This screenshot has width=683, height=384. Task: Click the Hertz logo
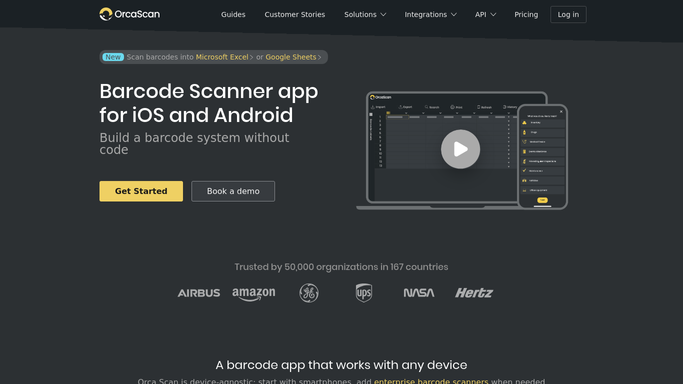[474, 293]
